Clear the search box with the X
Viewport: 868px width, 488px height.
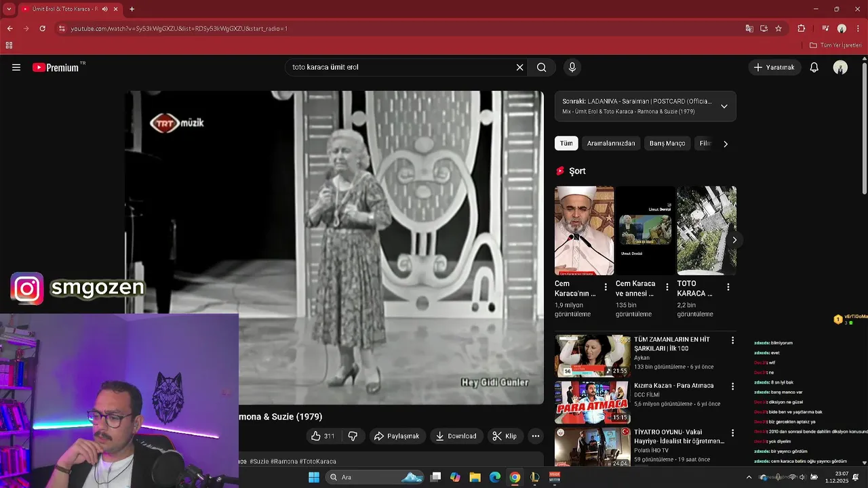(x=520, y=67)
